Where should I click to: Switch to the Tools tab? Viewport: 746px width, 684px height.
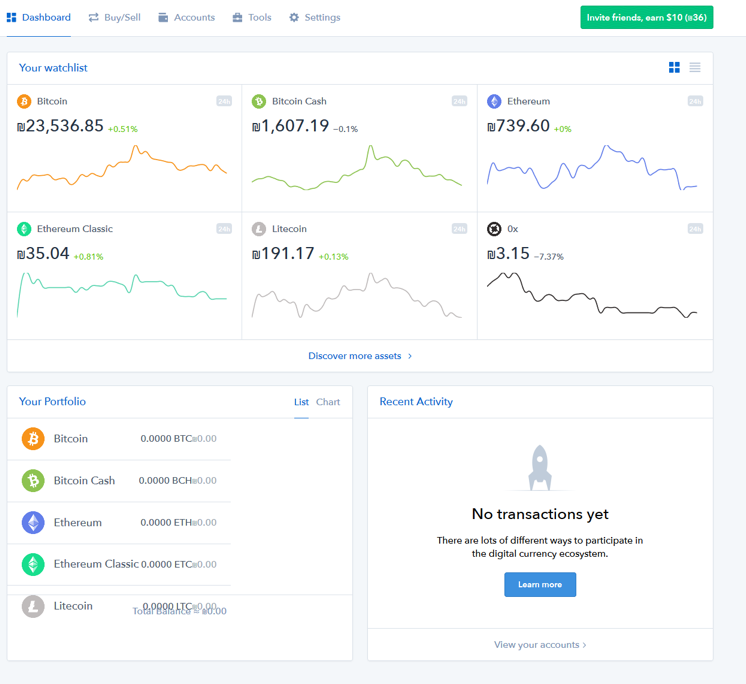[x=252, y=18]
